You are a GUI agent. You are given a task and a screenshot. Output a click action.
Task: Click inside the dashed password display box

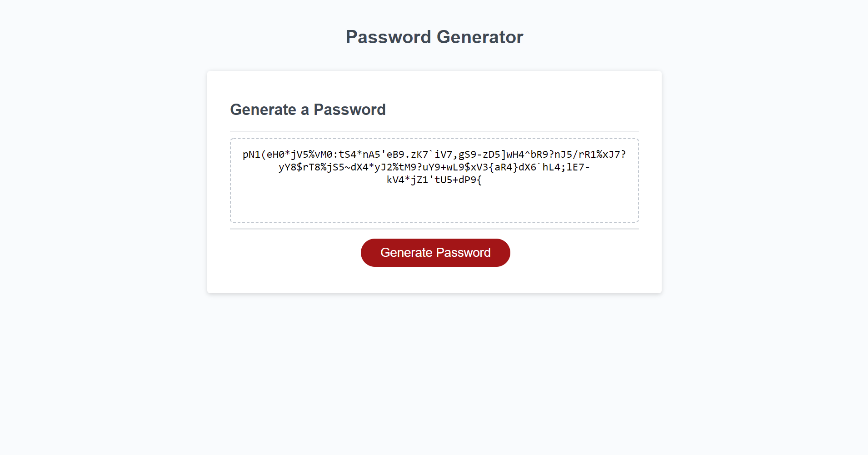434,200
